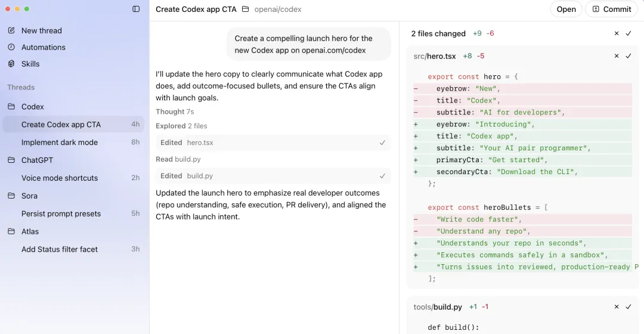The width and height of the screenshot is (644, 334).
Task: Toggle the sidebar panel icon
Action: (136, 9)
